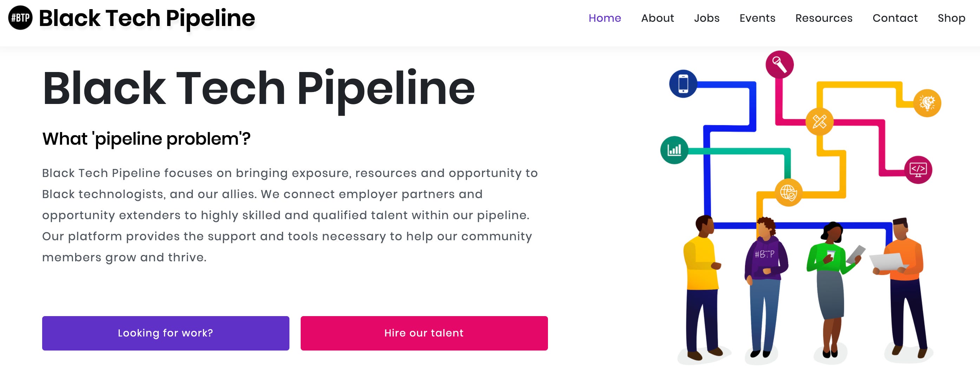Navigate to the About page
The image size is (980, 373).
[658, 18]
